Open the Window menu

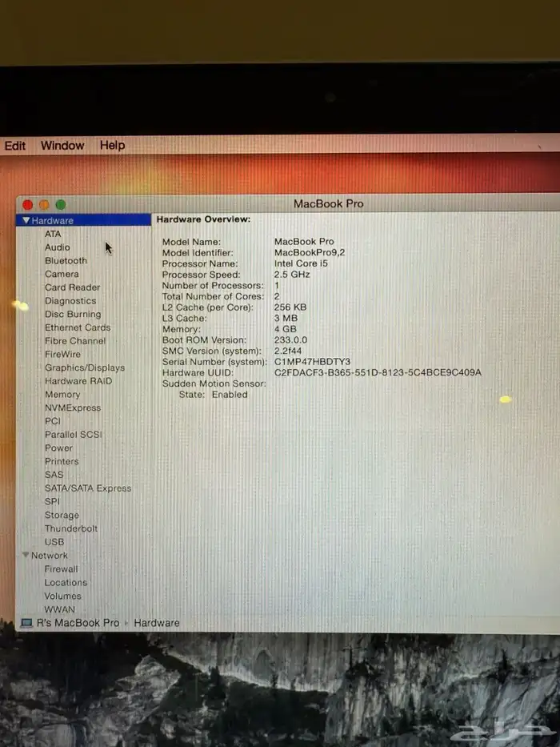click(x=62, y=146)
